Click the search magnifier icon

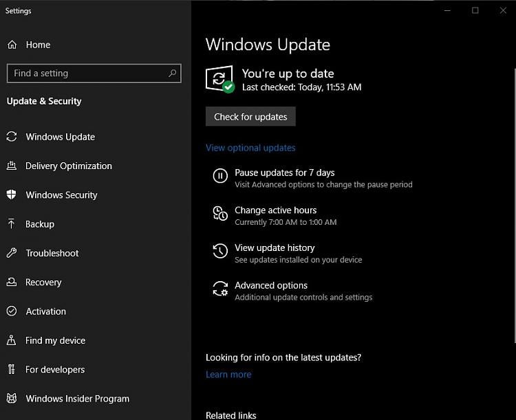pos(173,73)
